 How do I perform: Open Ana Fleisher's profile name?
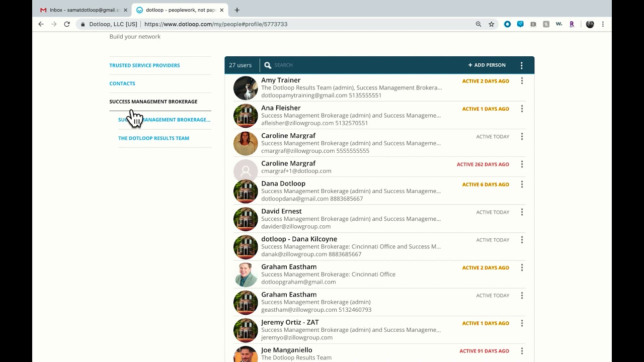coord(281,108)
